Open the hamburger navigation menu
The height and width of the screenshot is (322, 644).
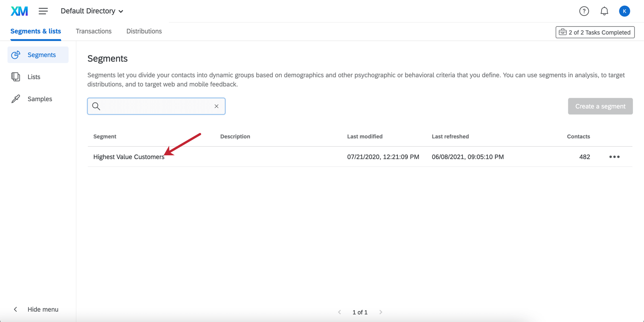click(x=43, y=11)
